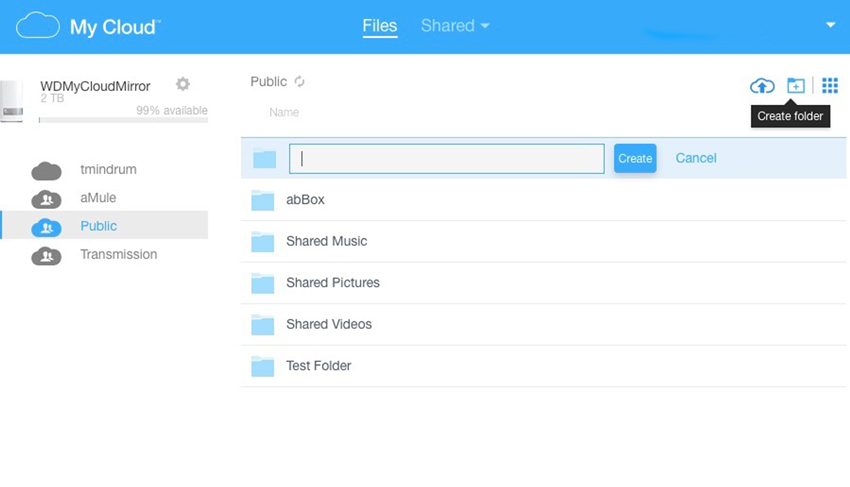This screenshot has height=487, width=850.
Task: Open the abBox folder
Action: pyautogui.click(x=305, y=200)
